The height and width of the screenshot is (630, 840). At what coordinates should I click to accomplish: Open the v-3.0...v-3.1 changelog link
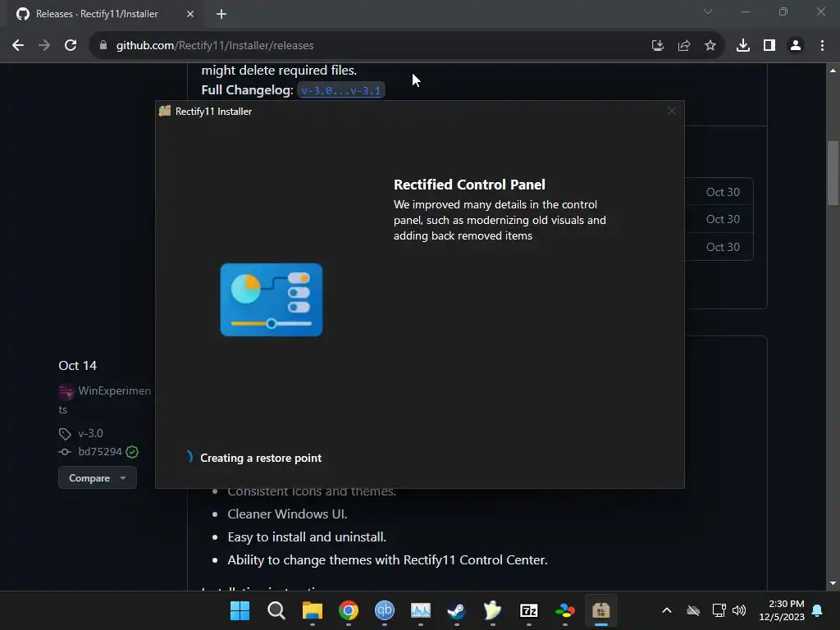click(x=340, y=90)
